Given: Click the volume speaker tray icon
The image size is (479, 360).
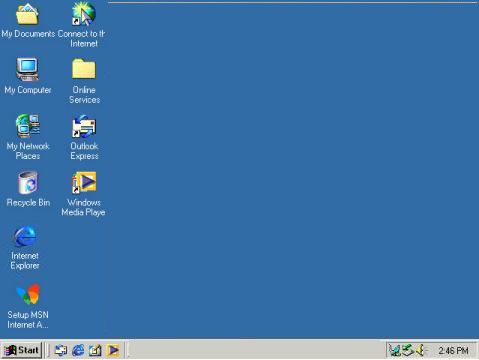Looking at the screenshot, I should click(421, 350).
